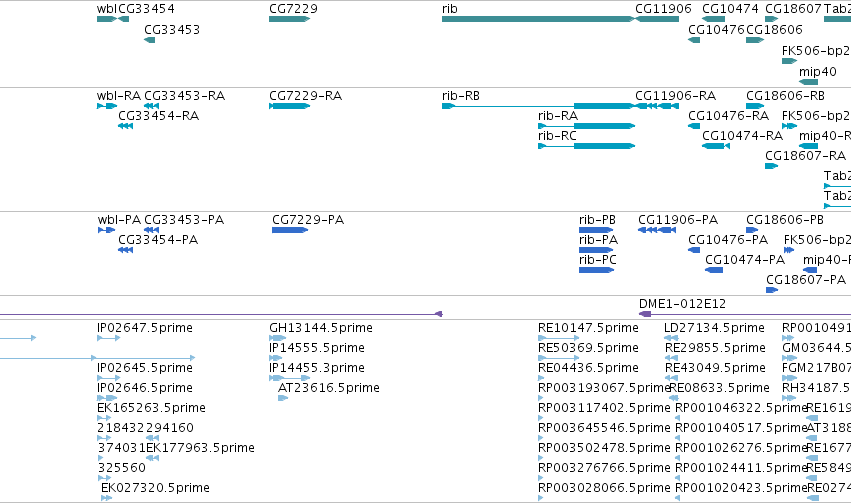Click the CG10476-RA transcript label
Image resolution: width=851 pixels, height=503 pixels.
tap(728, 116)
